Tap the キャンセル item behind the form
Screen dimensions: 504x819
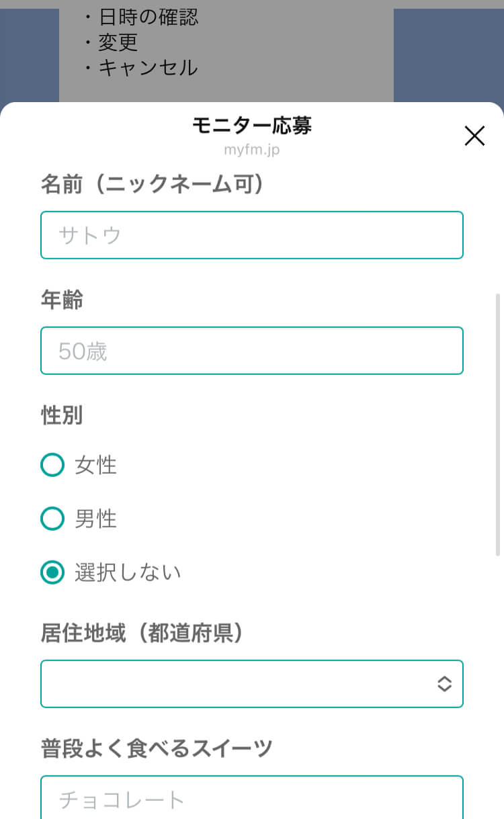[x=148, y=67]
